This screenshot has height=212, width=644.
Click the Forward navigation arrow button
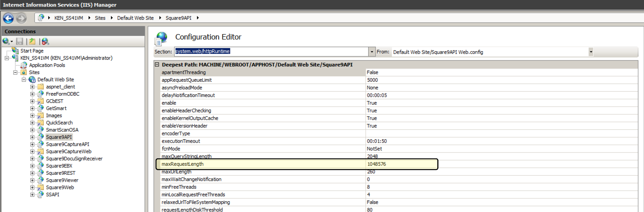(x=21, y=18)
